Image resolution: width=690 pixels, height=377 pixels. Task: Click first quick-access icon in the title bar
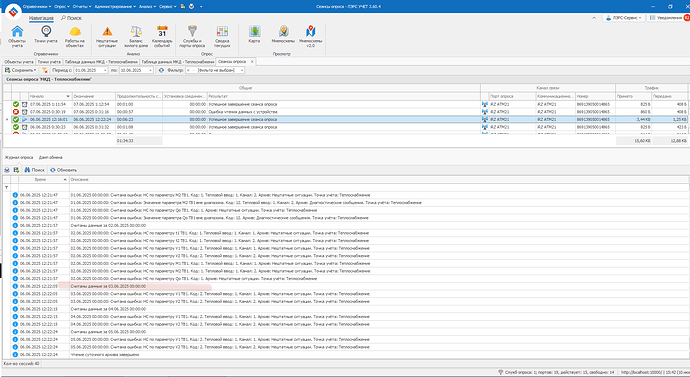(x=183, y=7)
